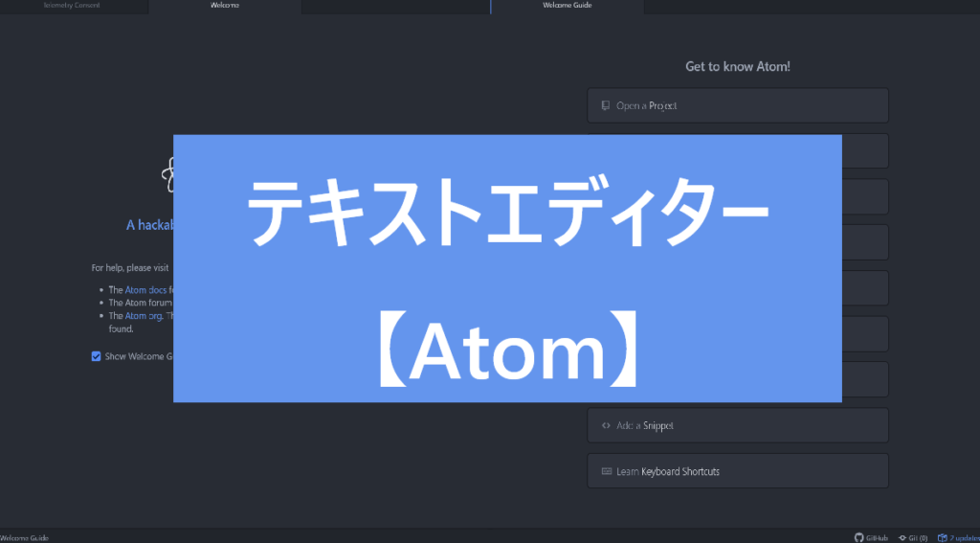This screenshot has height=543, width=980.
Task: Click the For help, please visit text
Action: click(130, 268)
